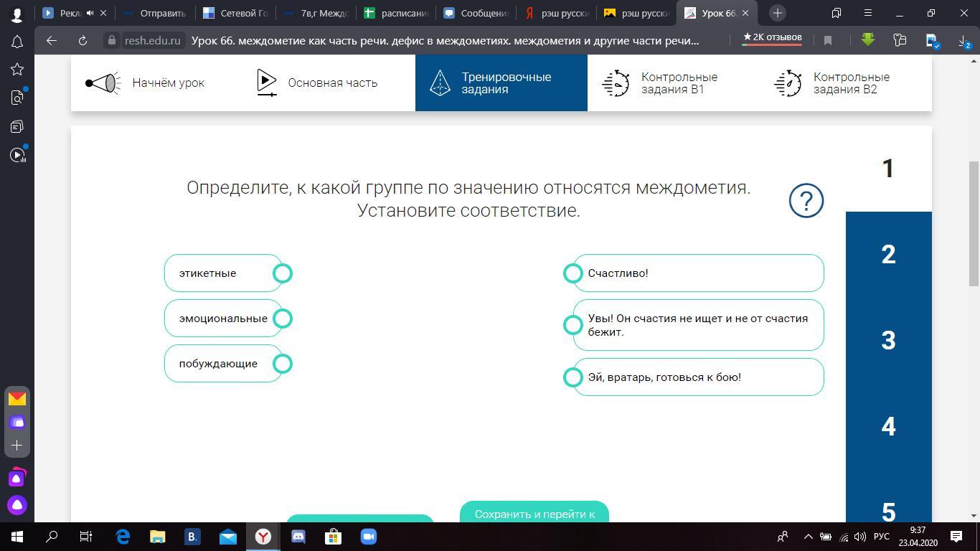
Task: Go to exercise number 2
Action: click(889, 255)
